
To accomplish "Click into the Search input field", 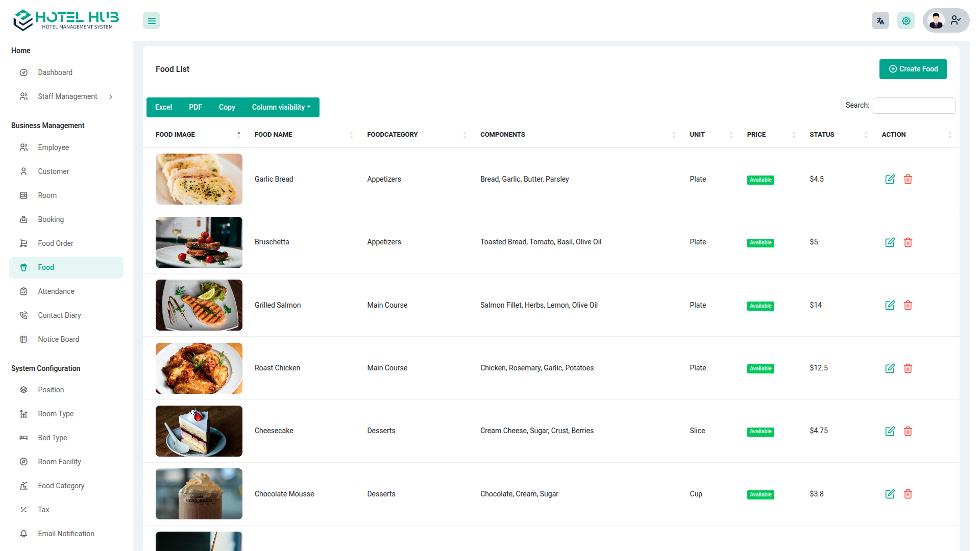I will tap(914, 106).
